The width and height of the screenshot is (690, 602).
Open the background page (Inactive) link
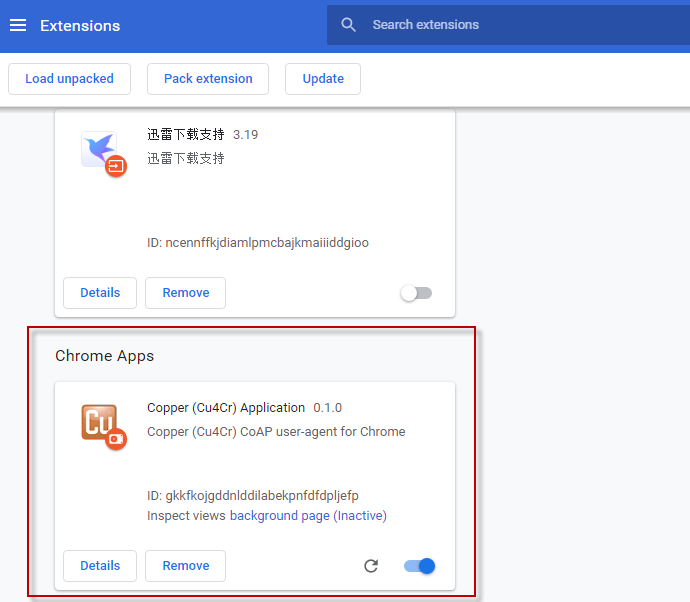tap(308, 515)
